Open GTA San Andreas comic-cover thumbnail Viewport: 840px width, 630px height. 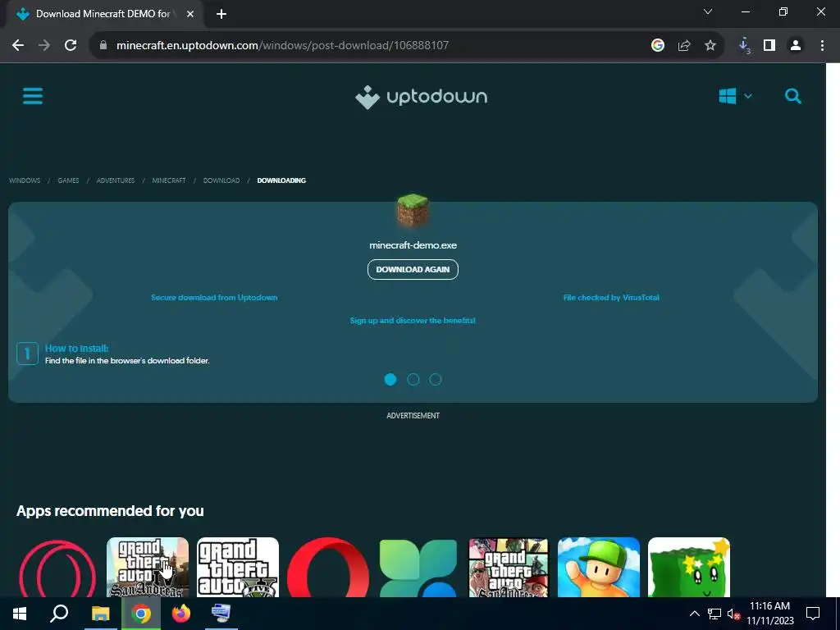pos(509,568)
